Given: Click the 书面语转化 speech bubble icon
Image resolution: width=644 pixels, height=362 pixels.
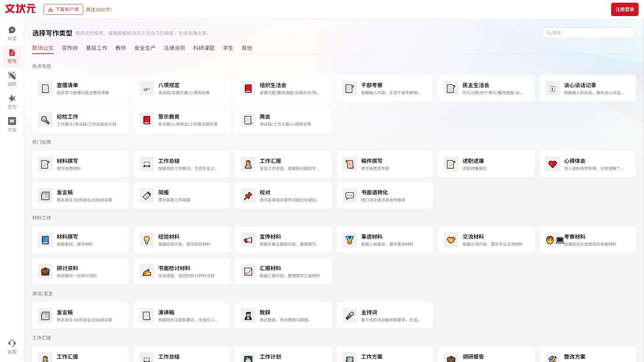Looking at the screenshot, I should click(x=350, y=196).
